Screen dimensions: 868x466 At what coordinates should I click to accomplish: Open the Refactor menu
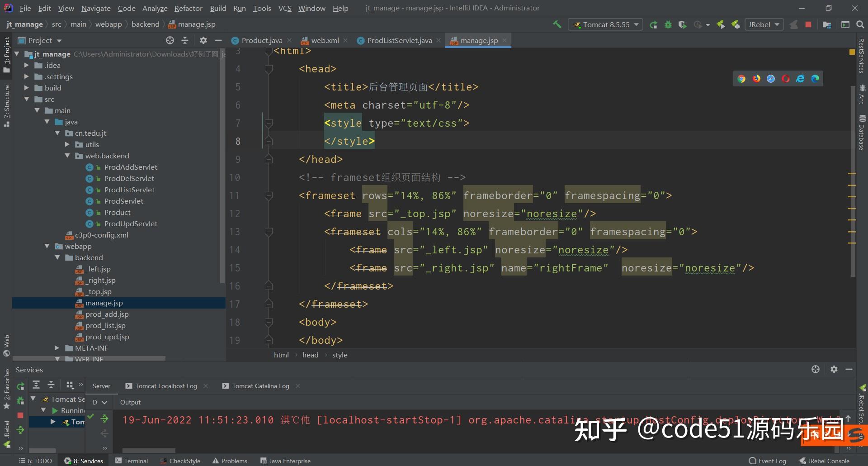[x=189, y=8]
